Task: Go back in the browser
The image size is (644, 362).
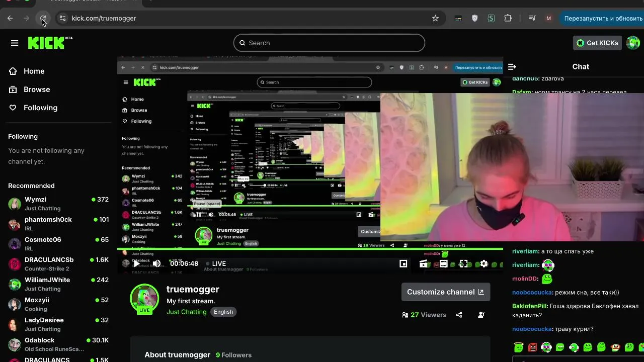Action: pos(10,18)
